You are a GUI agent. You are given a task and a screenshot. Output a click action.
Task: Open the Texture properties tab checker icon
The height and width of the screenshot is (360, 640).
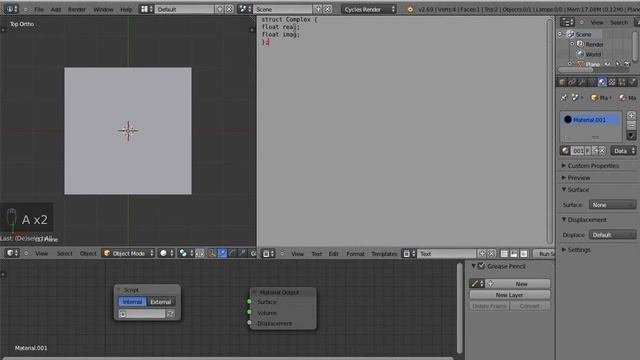[612, 82]
